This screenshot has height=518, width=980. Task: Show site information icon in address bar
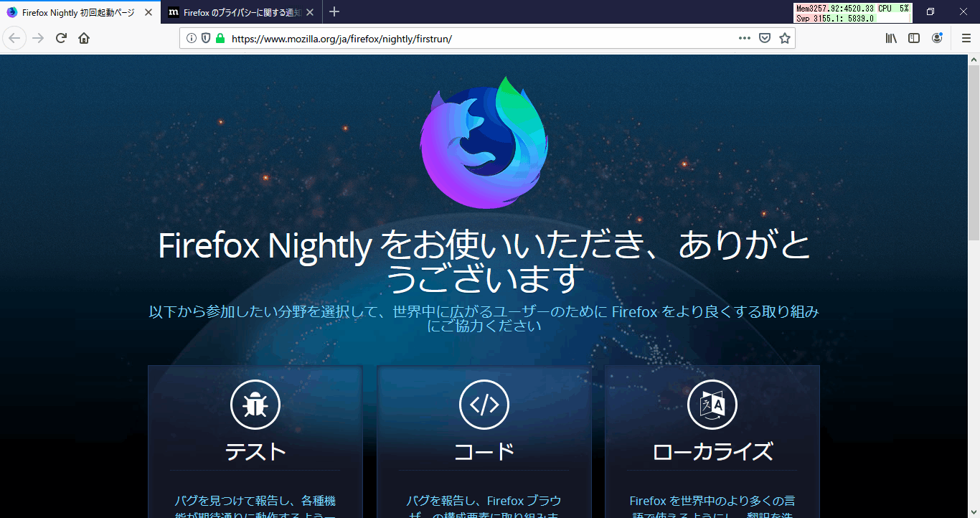tap(192, 38)
